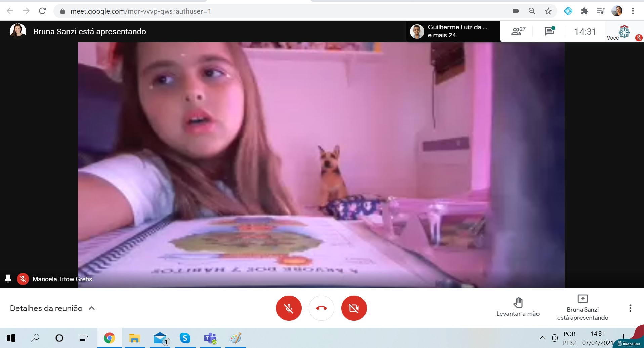Click the browser zoom magnifier icon
644x348 pixels.
[532, 11]
